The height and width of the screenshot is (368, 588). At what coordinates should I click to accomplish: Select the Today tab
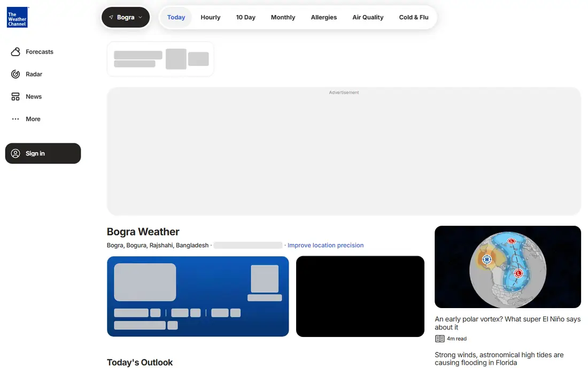tap(176, 17)
